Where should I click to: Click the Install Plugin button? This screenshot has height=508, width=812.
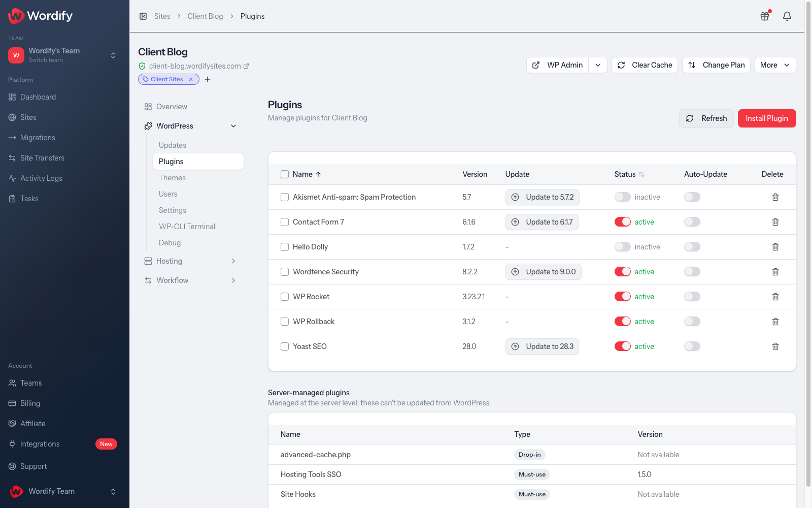pos(767,118)
